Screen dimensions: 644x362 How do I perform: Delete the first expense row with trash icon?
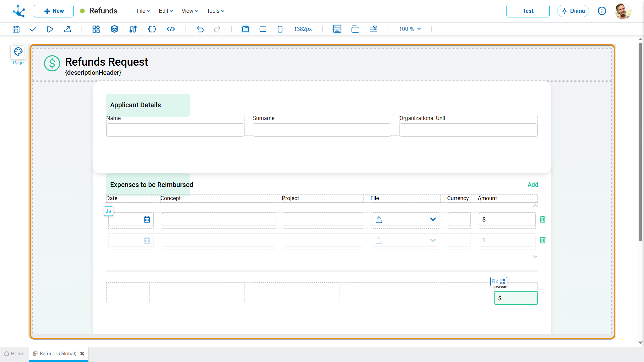click(x=543, y=219)
